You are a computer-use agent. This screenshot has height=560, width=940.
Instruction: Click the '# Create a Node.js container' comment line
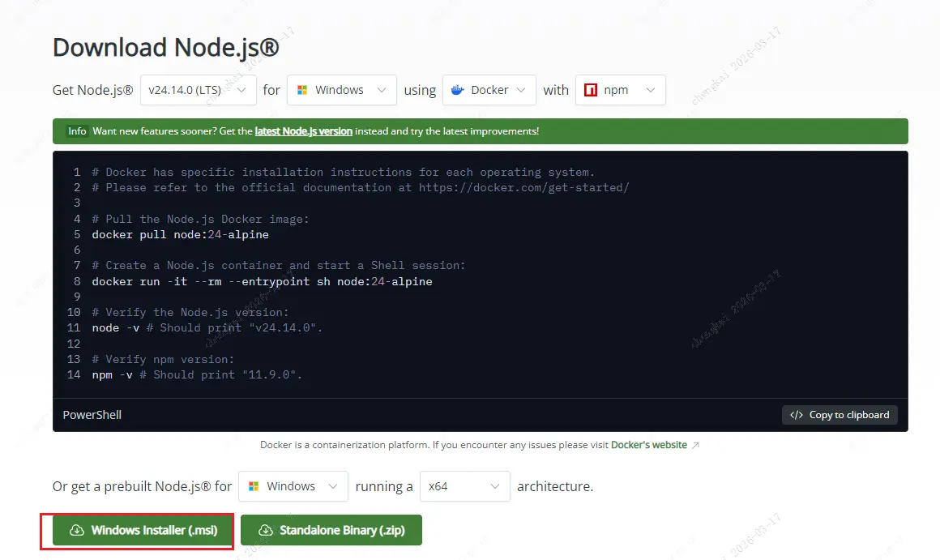279,265
